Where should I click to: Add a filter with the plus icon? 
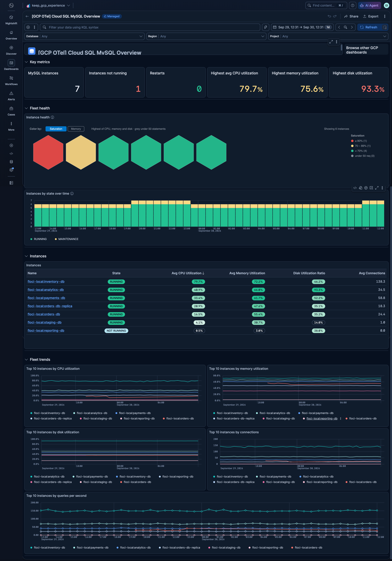tap(28, 27)
